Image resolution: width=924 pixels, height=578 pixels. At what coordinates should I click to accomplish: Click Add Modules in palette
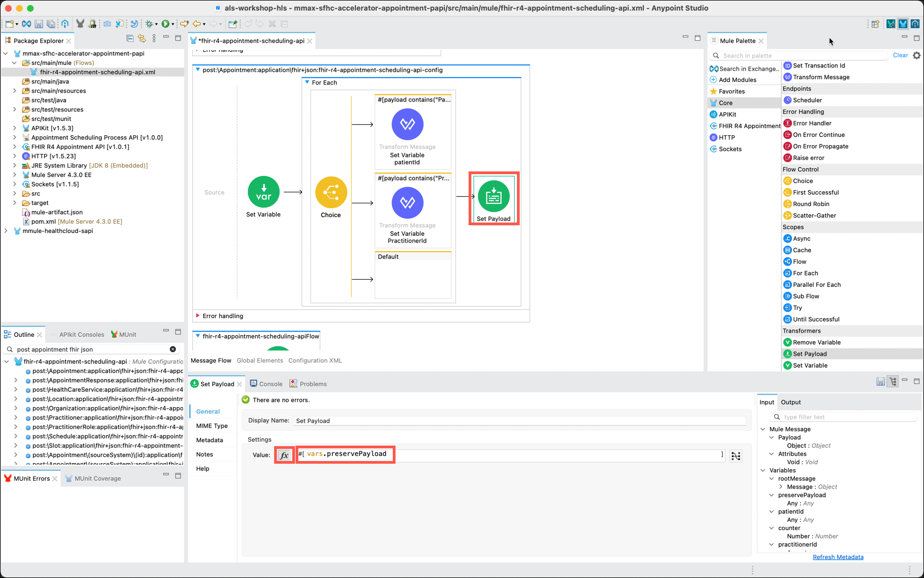coord(733,80)
